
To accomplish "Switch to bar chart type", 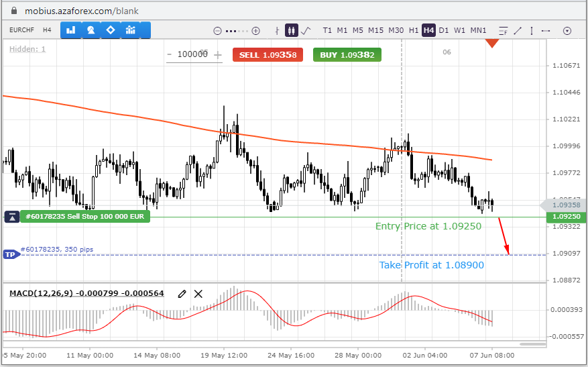I will pos(277,31).
